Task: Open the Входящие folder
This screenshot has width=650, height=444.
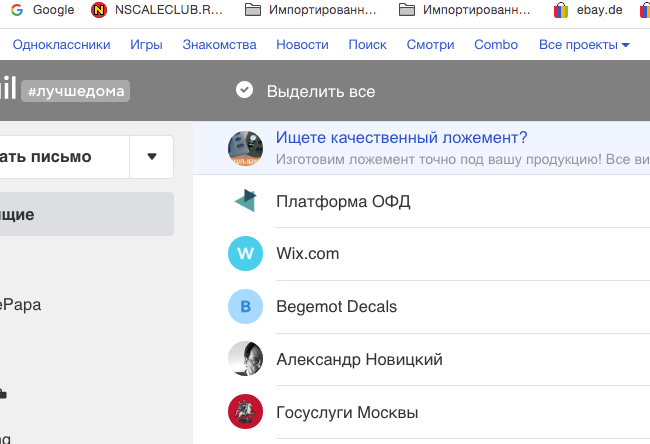Action: tap(87, 214)
